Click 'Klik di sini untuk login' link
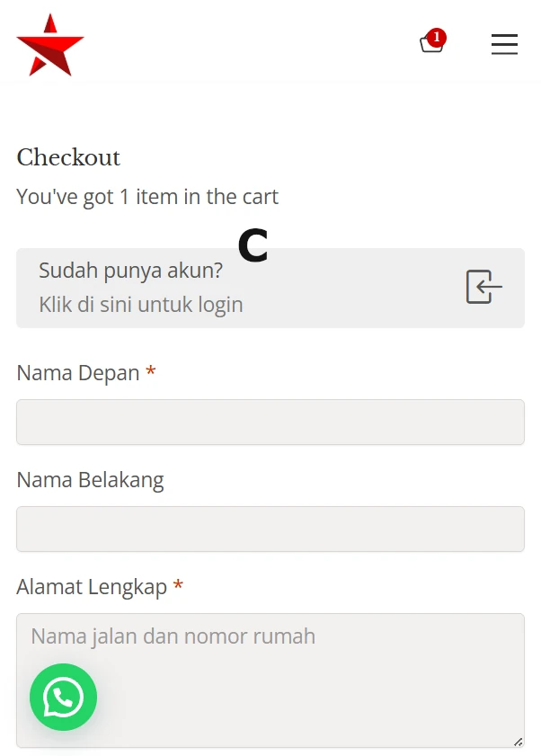 tap(140, 304)
